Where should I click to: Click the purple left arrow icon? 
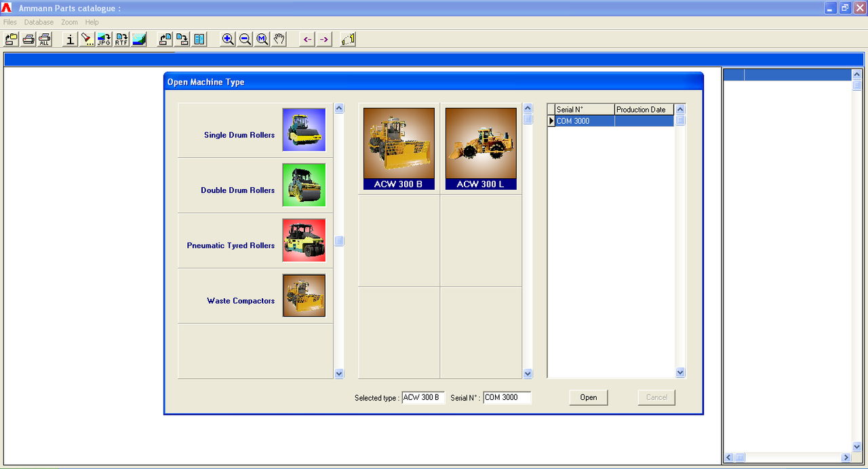tap(307, 39)
